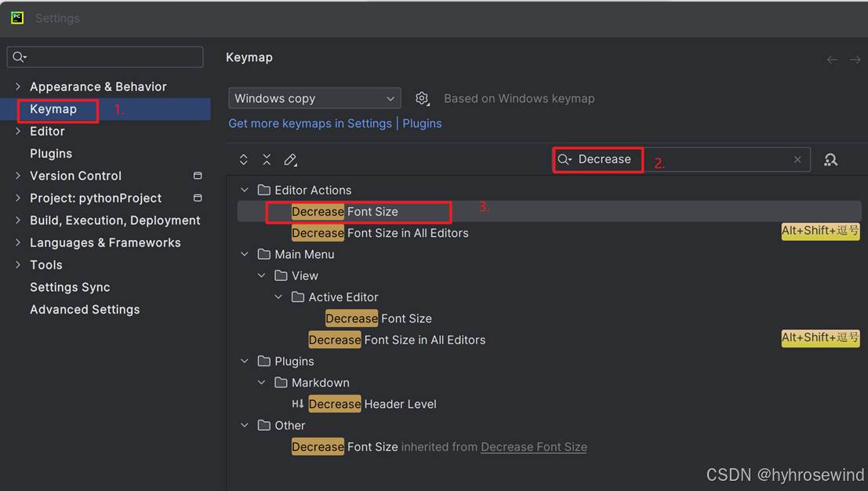The height and width of the screenshot is (491, 868).
Task: Click Alt+Shift shortcut badge in Editor Actions row
Action: [820, 231]
